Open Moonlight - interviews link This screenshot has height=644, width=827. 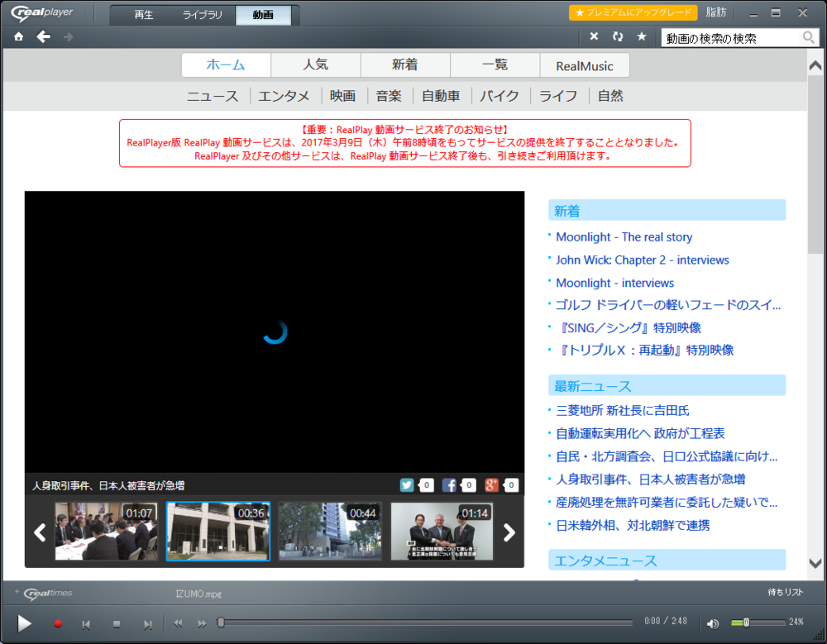click(x=615, y=284)
